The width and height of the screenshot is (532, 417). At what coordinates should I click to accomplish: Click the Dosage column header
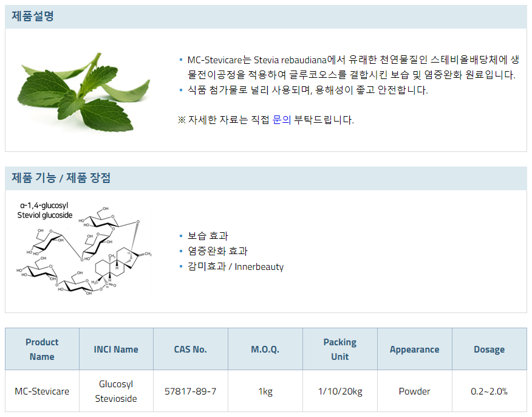[x=489, y=349]
